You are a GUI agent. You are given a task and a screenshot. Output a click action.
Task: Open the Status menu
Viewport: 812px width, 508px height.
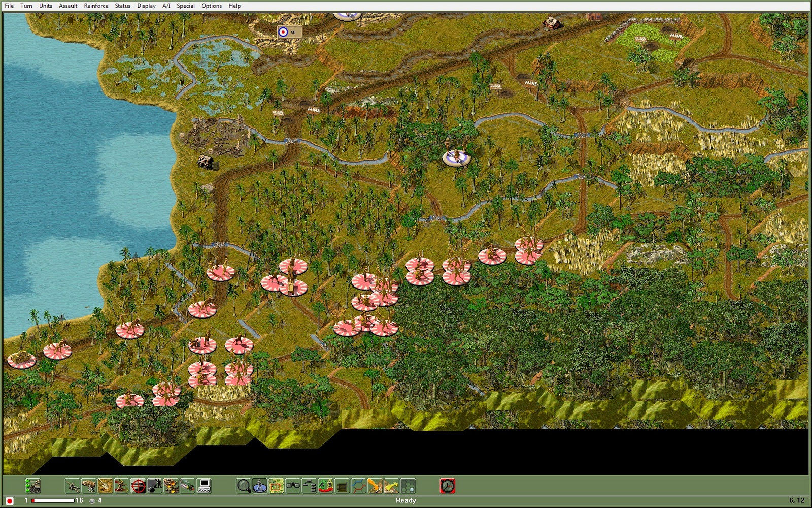[122, 6]
